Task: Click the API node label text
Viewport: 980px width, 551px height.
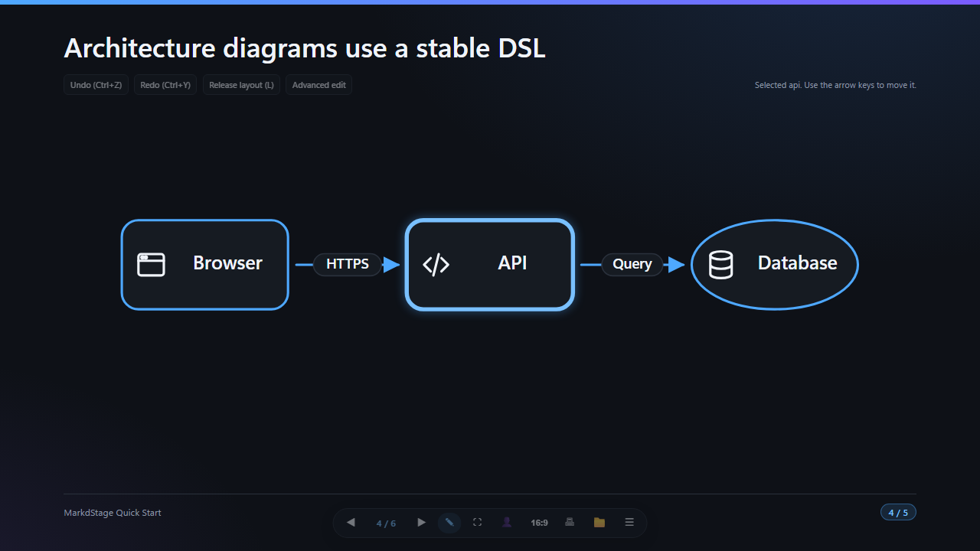Action: coord(512,263)
